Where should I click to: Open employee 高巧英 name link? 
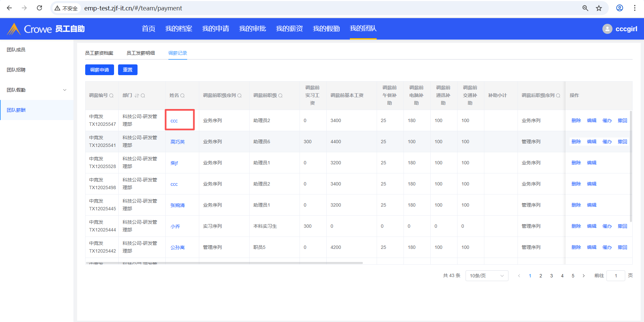pos(177,142)
